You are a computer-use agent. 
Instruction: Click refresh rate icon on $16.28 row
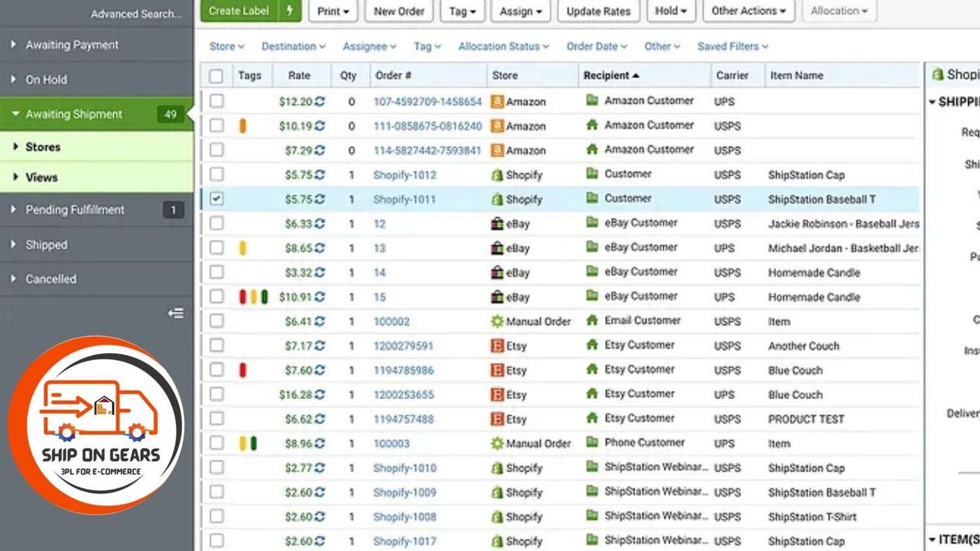(x=319, y=395)
